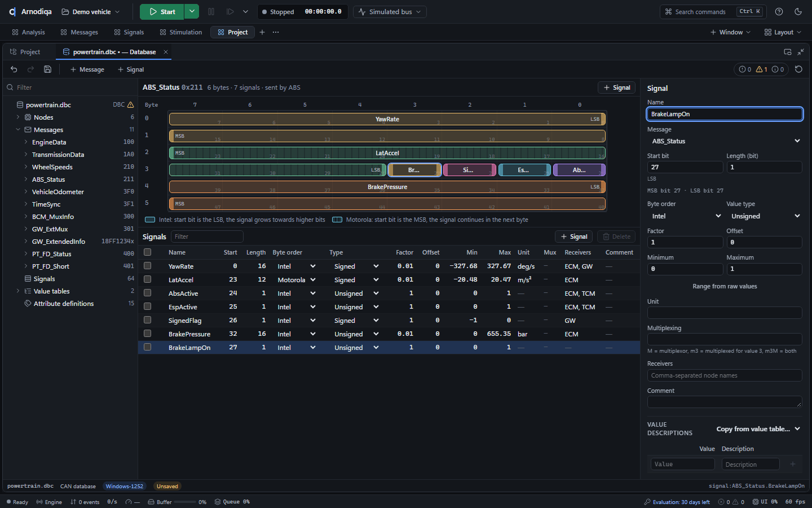Add a new workspace tab with plus
Image resolution: width=812 pixels, height=508 pixels.
262,32
